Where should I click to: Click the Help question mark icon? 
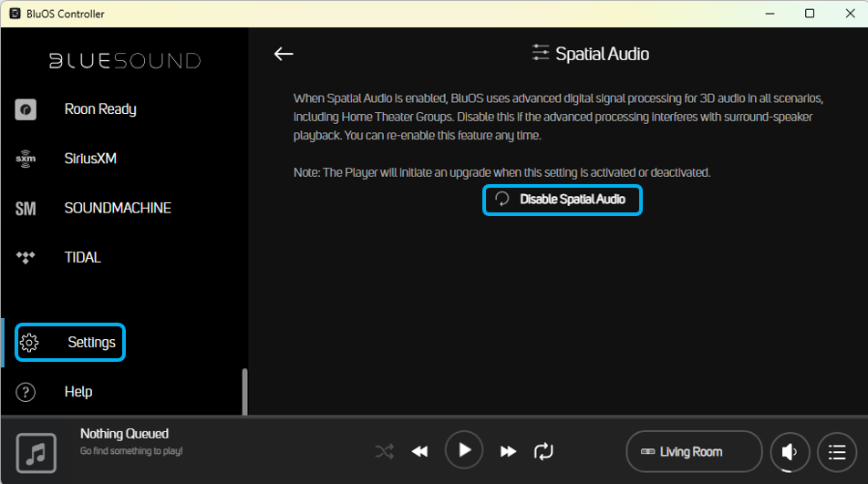pos(26,392)
